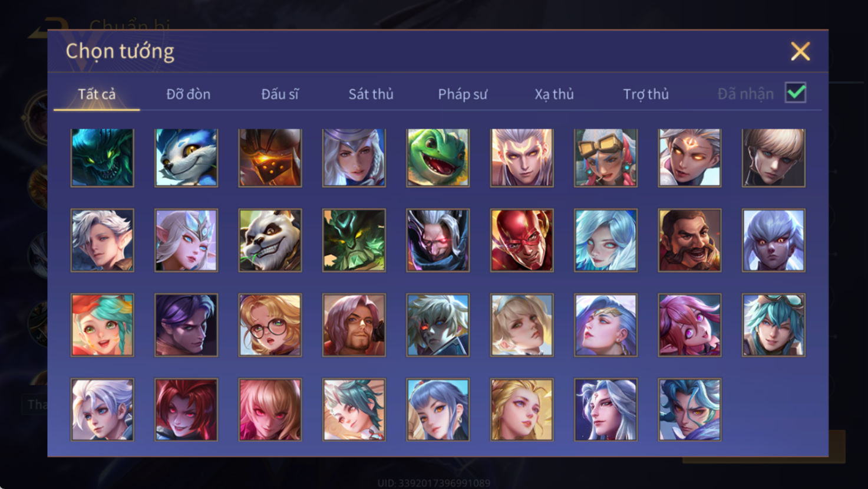
Task: Open the Trợ thủ tab
Action: click(x=646, y=94)
